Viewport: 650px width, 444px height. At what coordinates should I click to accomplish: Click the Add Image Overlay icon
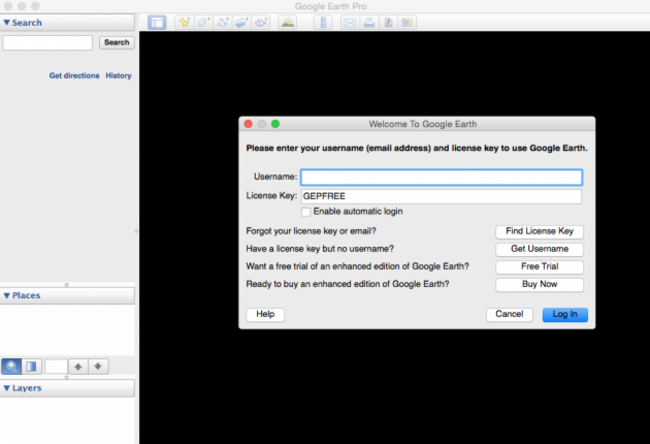pyautogui.click(x=241, y=22)
